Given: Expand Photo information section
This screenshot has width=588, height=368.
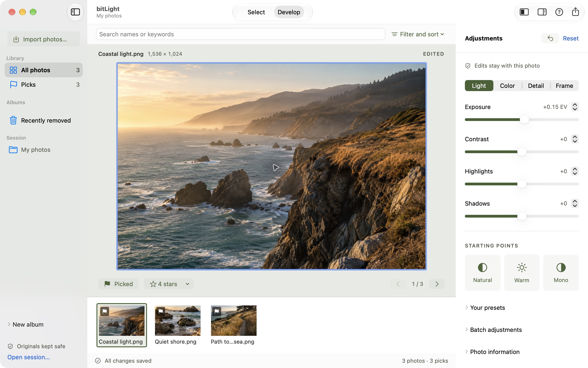Looking at the screenshot, I should tap(492, 352).
